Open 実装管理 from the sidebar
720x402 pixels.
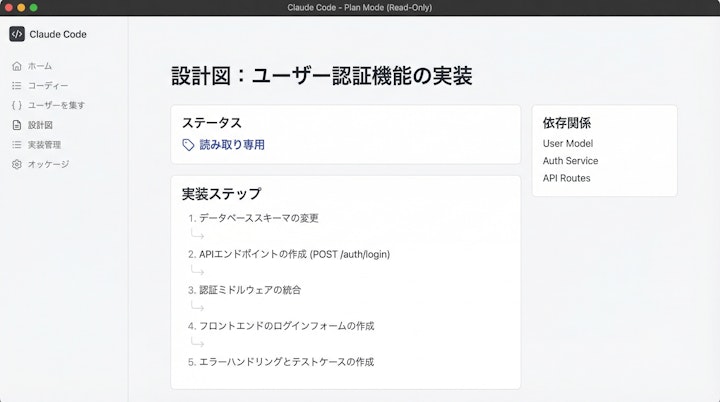[x=44, y=145]
